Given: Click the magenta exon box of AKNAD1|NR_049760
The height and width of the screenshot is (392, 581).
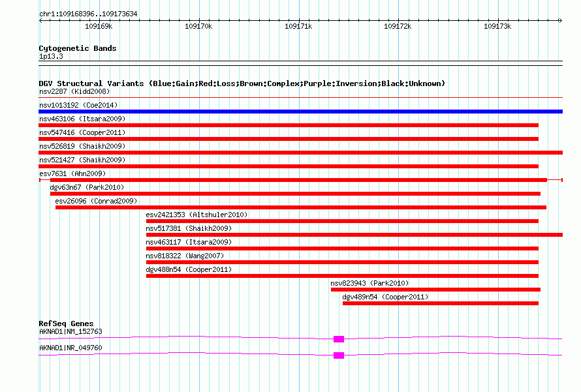Looking at the screenshot, I should pyautogui.click(x=338, y=355).
